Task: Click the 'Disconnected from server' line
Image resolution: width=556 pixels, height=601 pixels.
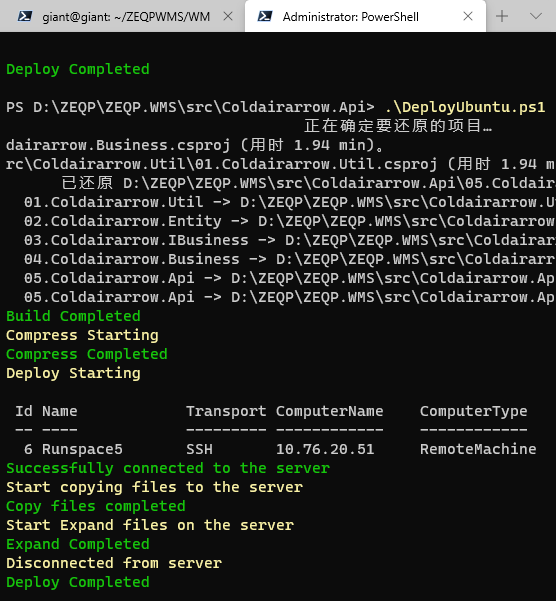Action: pos(114,563)
